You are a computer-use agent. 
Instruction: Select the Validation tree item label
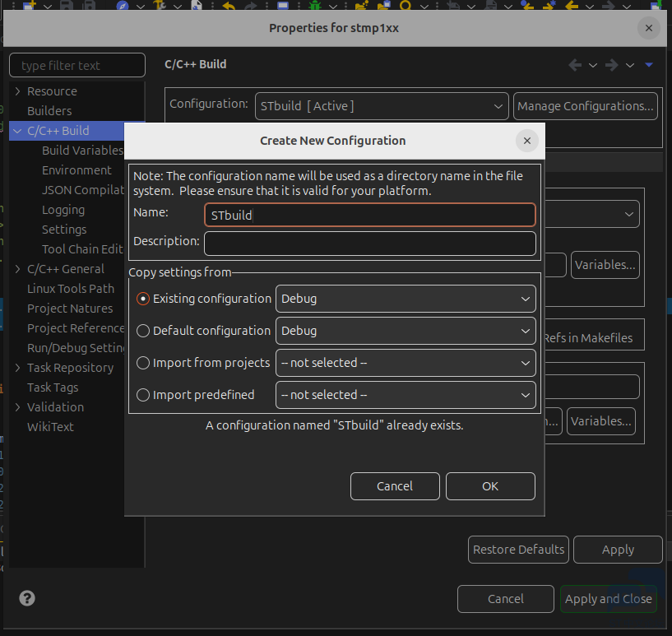(55, 407)
